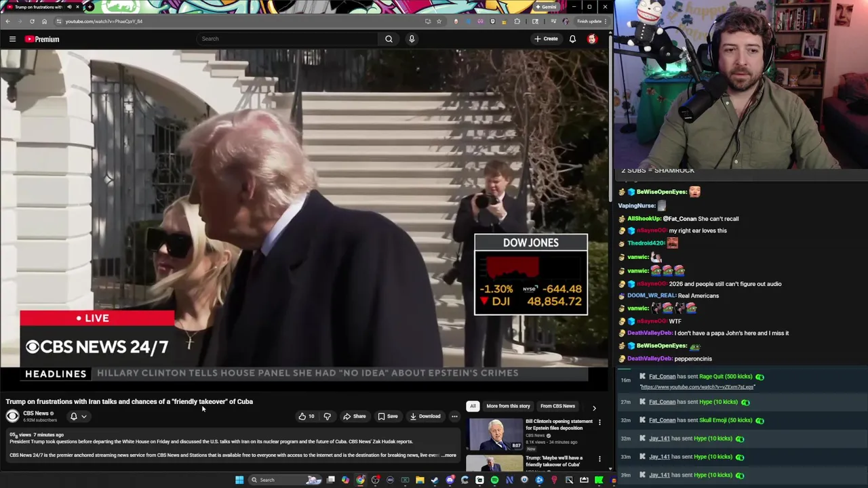
Task: Open the browser home page
Action: 44,21
